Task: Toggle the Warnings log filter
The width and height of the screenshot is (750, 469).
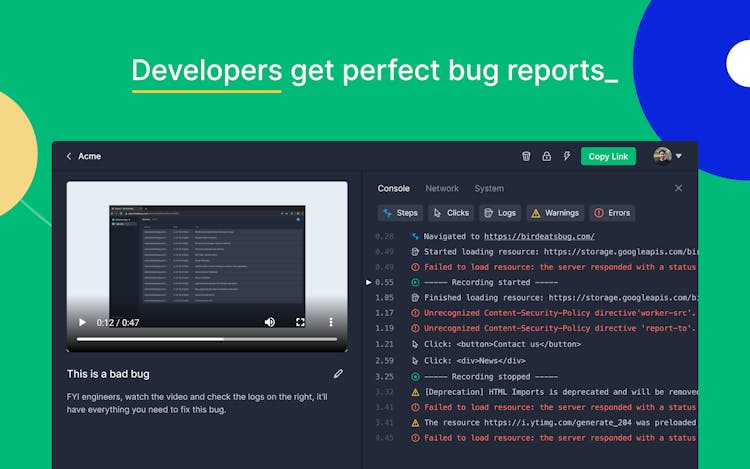Action: [554, 213]
